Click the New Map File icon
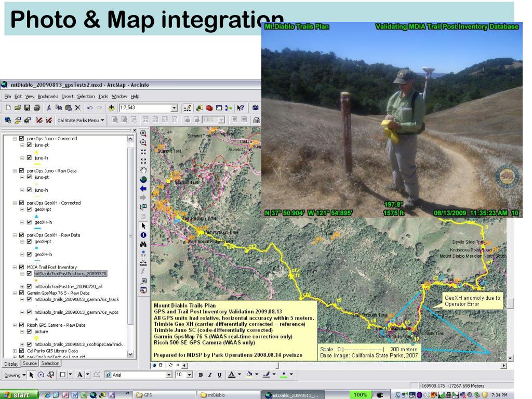This screenshot has height=399, width=532. point(8,108)
